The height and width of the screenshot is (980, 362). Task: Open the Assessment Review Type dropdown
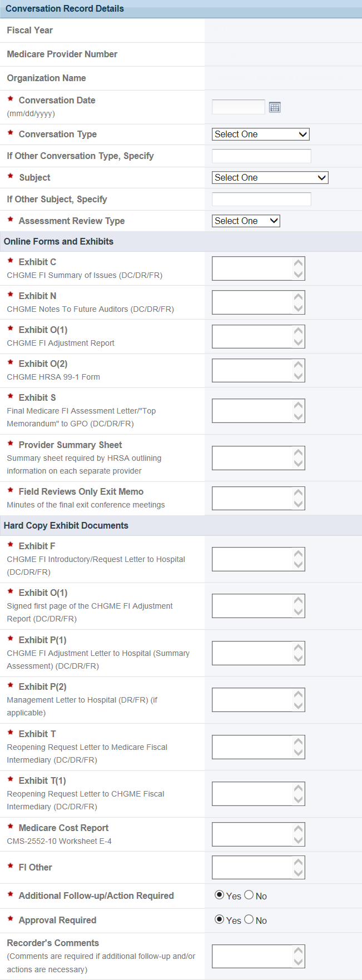[246, 221]
